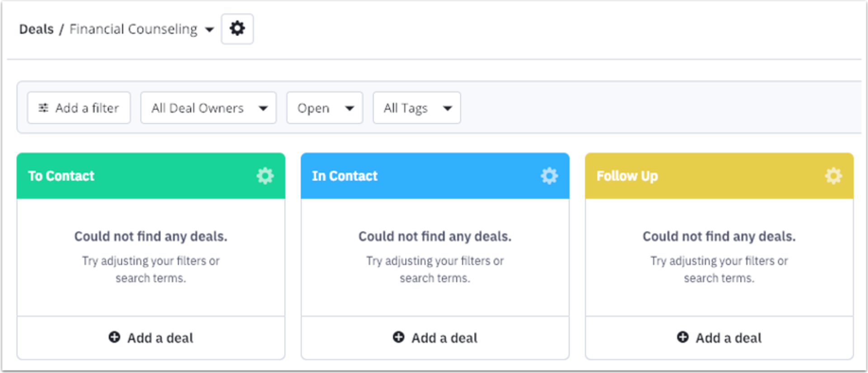Navigate to Deals via the breadcrumb

(x=36, y=28)
